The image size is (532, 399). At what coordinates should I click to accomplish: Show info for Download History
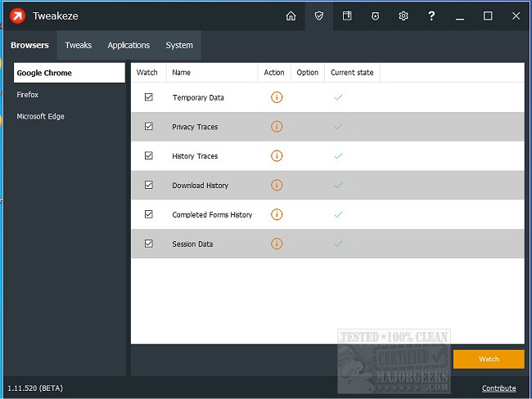click(x=277, y=185)
